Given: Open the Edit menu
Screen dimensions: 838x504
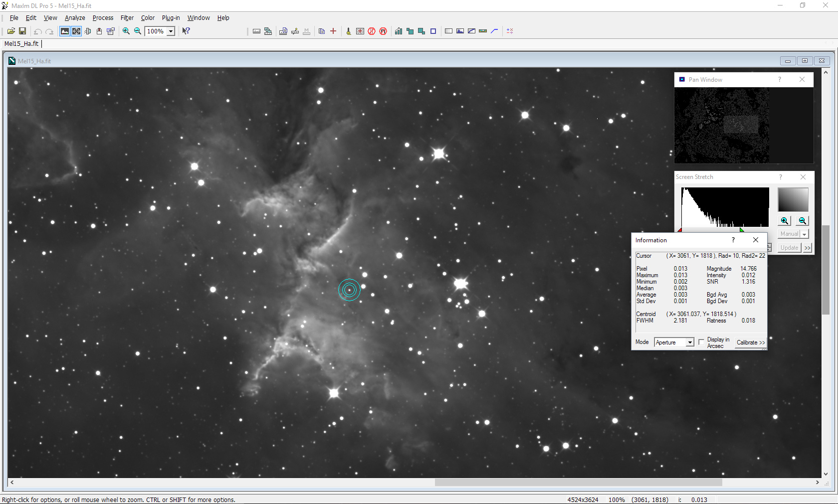Looking at the screenshot, I should pos(31,18).
